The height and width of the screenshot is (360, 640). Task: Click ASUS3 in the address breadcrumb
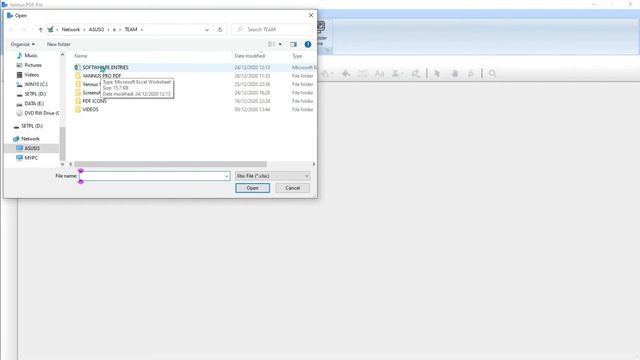96,29
